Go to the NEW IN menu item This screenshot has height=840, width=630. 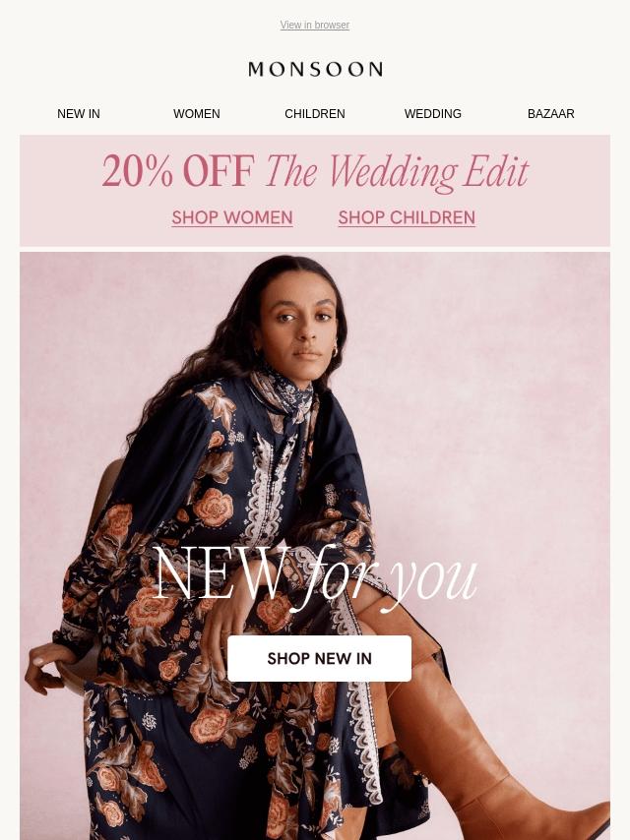click(x=79, y=113)
